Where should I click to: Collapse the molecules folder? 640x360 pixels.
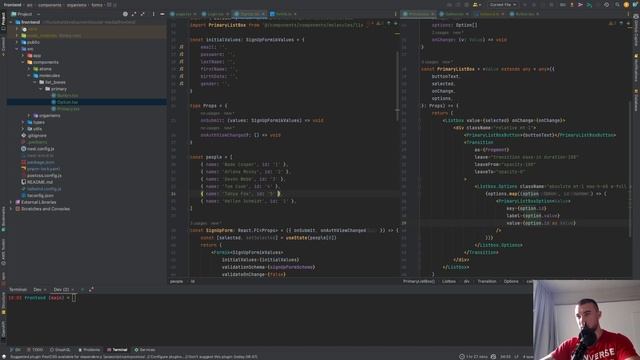click(29, 76)
